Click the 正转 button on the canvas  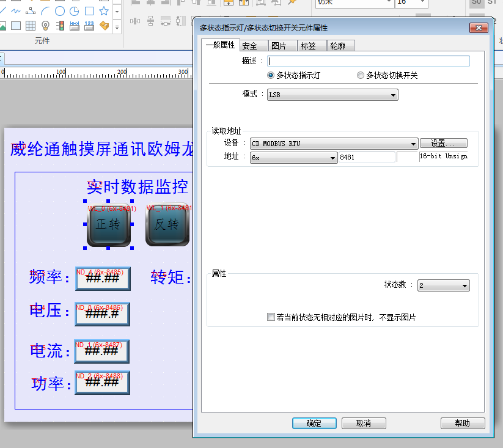(x=108, y=224)
